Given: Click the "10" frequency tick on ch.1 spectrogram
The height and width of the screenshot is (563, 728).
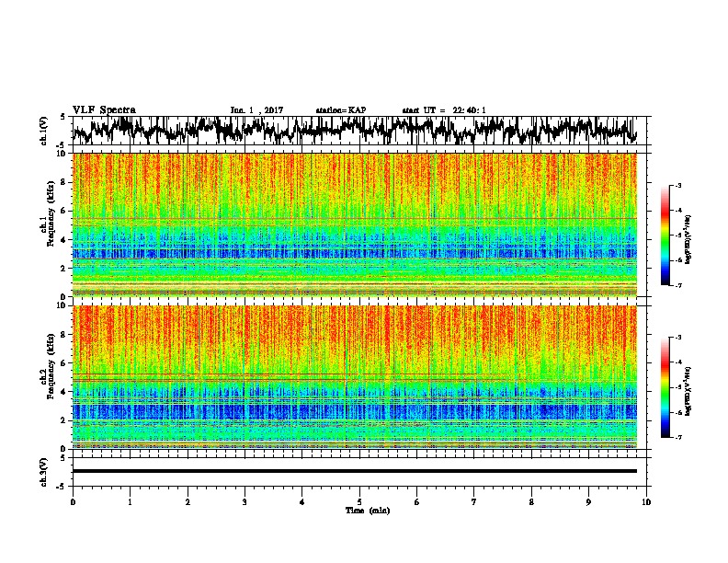Looking at the screenshot, I should [63, 154].
